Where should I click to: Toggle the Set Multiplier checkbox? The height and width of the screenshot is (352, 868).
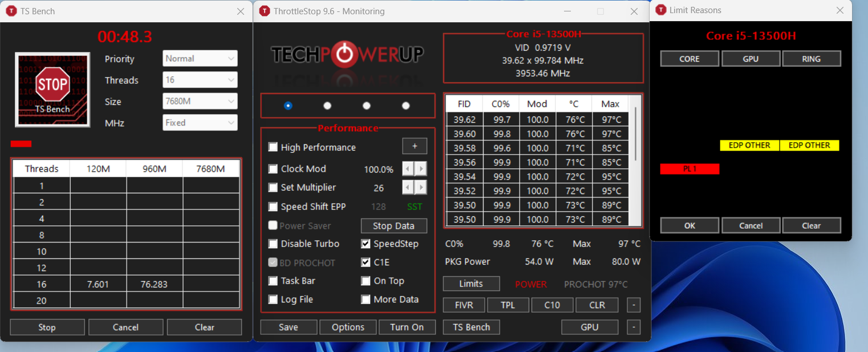273,188
